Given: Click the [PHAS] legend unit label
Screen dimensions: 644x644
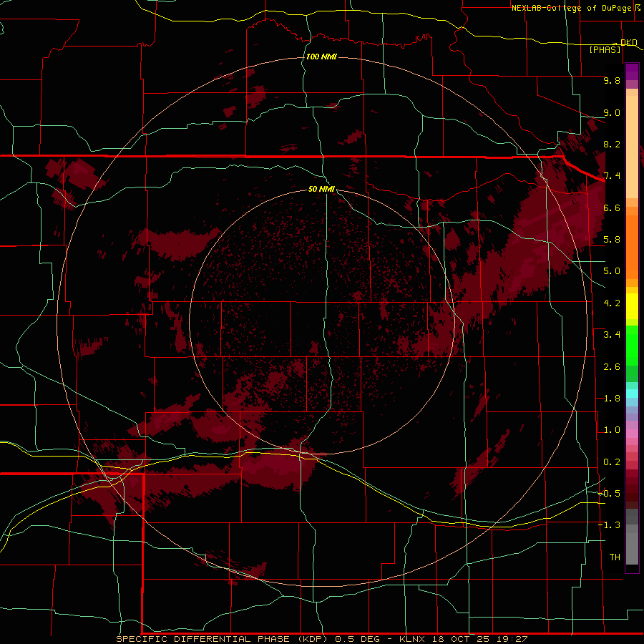Looking at the screenshot, I should (x=605, y=49).
